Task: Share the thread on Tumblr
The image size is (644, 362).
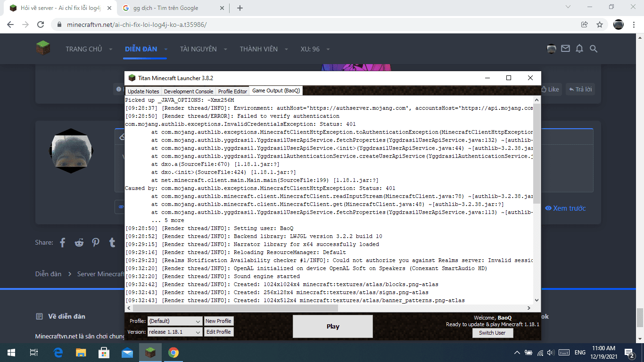Action: [x=112, y=243]
